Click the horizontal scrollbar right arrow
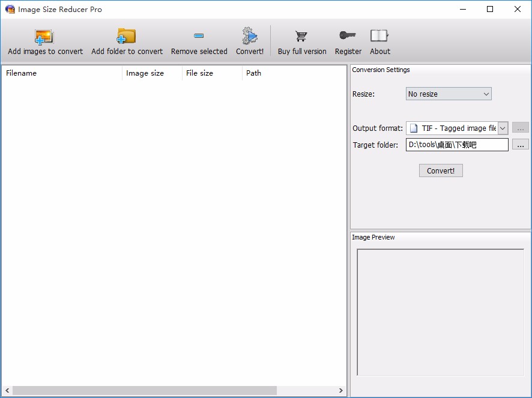Viewport: 532px width, 398px height. [341, 391]
